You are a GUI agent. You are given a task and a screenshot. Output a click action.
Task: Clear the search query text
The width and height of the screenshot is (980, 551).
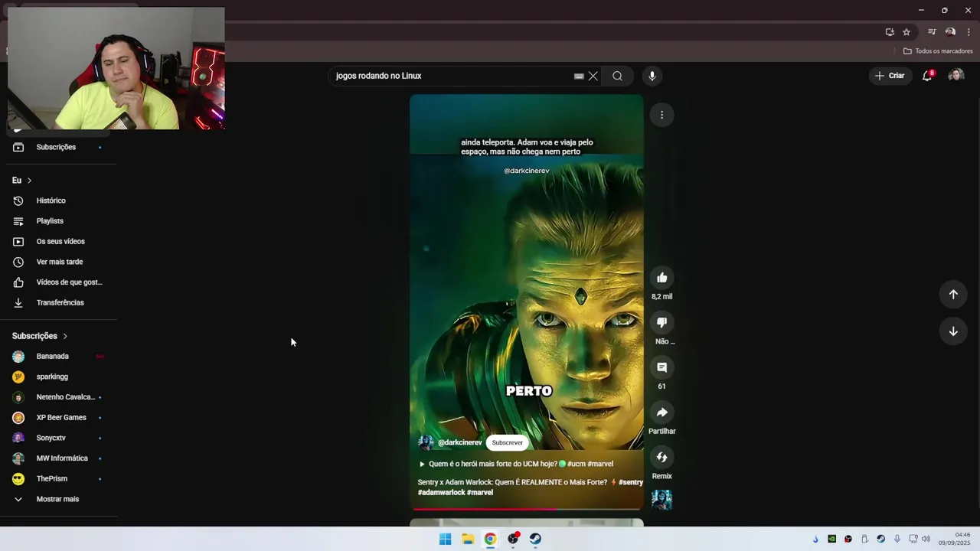(593, 76)
